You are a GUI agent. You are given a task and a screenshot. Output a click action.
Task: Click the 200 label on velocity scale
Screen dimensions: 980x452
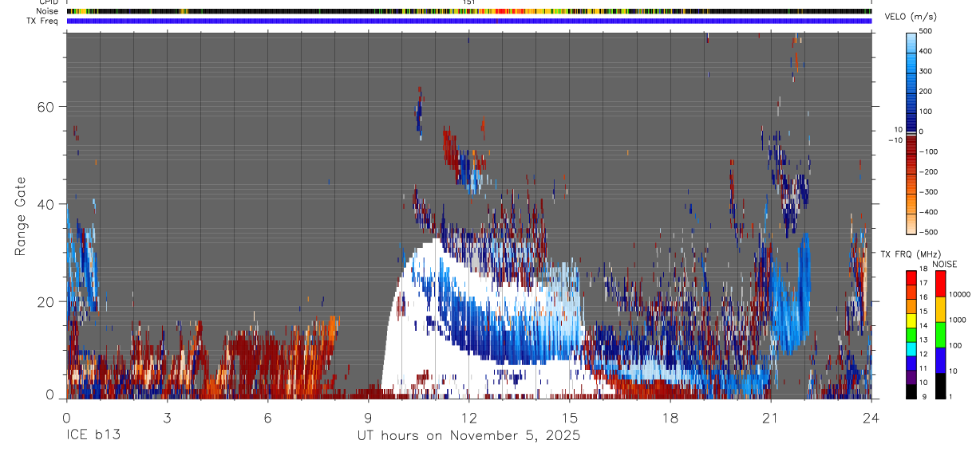click(x=927, y=91)
